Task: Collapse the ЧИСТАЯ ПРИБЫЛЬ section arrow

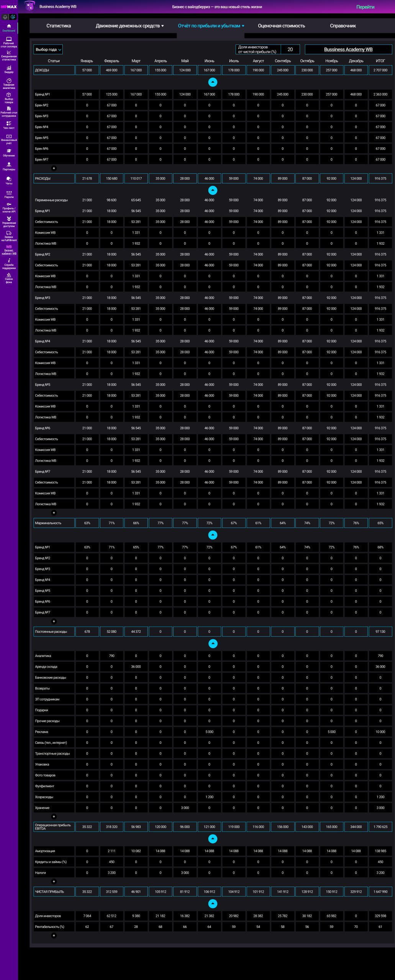Action: pos(213,903)
